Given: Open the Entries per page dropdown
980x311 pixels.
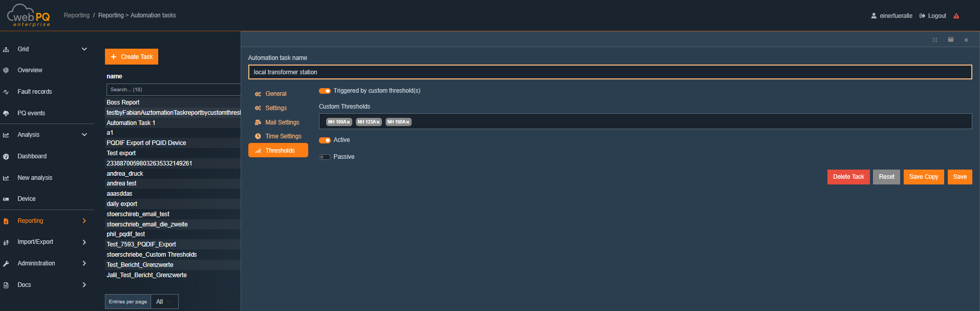Looking at the screenshot, I should [164, 302].
